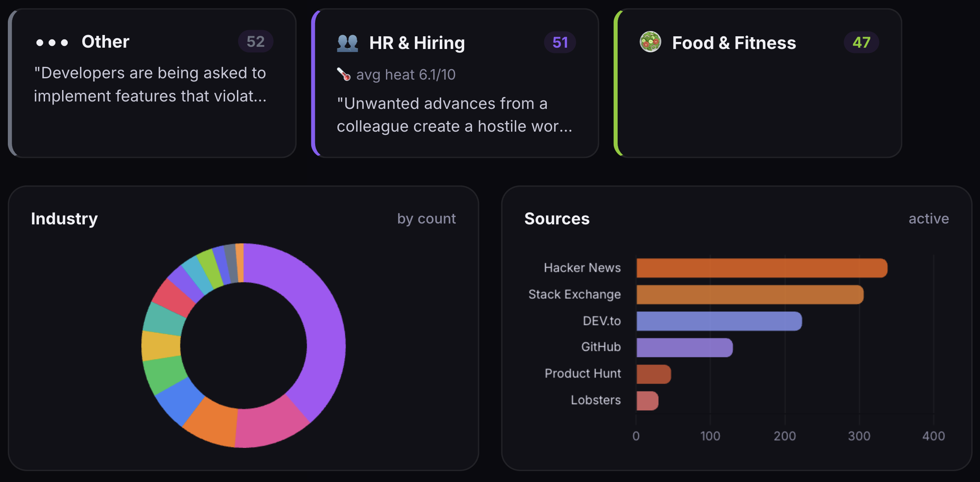Click the Product Hunt bar

pos(653,374)
